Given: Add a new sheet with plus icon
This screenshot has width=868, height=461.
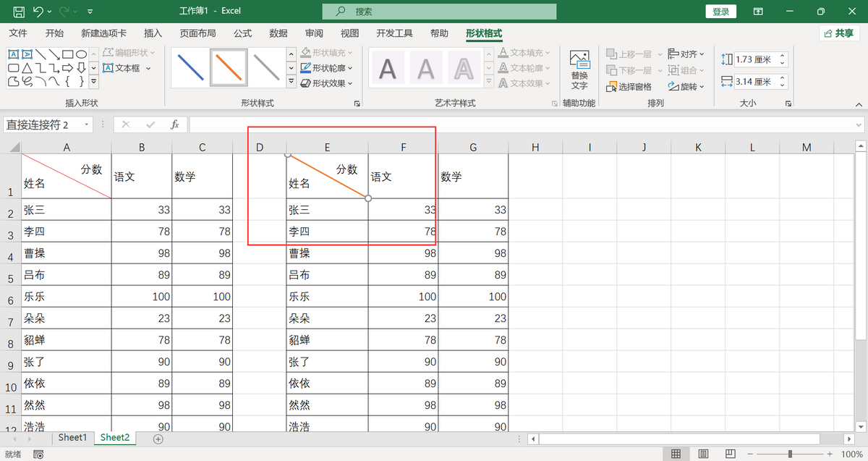Looking at the screenshot, I should point(158,439).
